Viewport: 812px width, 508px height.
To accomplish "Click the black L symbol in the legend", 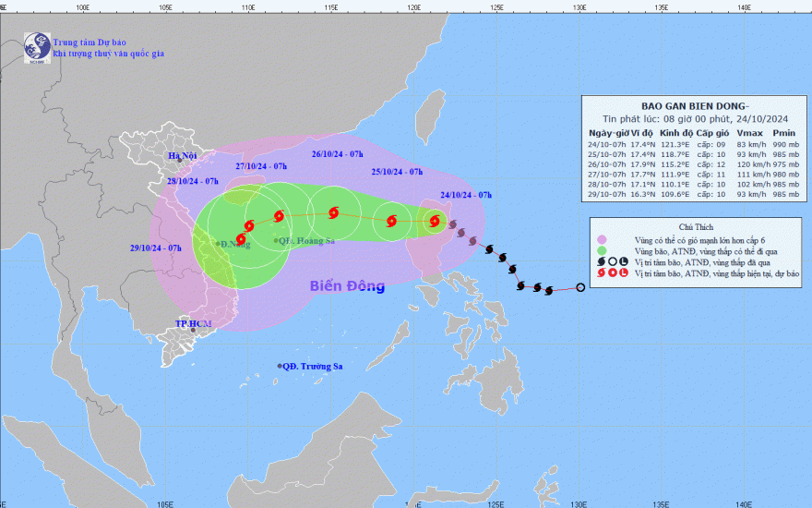I will point(624,262).
